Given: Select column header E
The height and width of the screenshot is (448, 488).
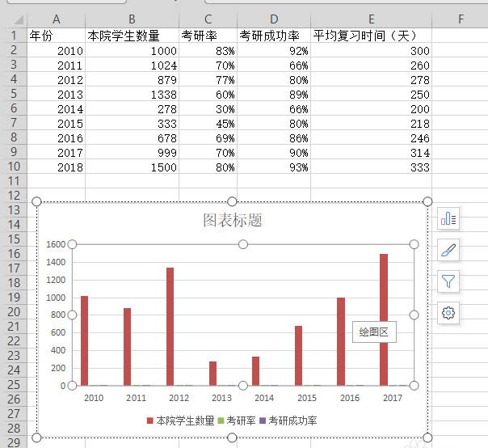Looking at the screenshot, I should click(371, 19).
